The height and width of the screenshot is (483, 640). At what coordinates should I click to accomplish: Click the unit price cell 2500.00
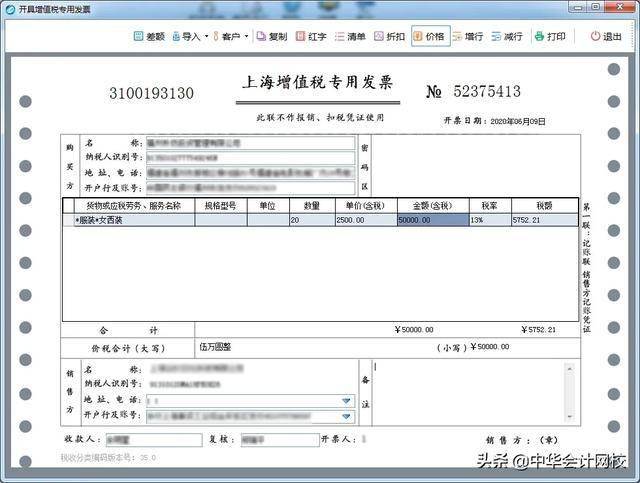(366, 220)
